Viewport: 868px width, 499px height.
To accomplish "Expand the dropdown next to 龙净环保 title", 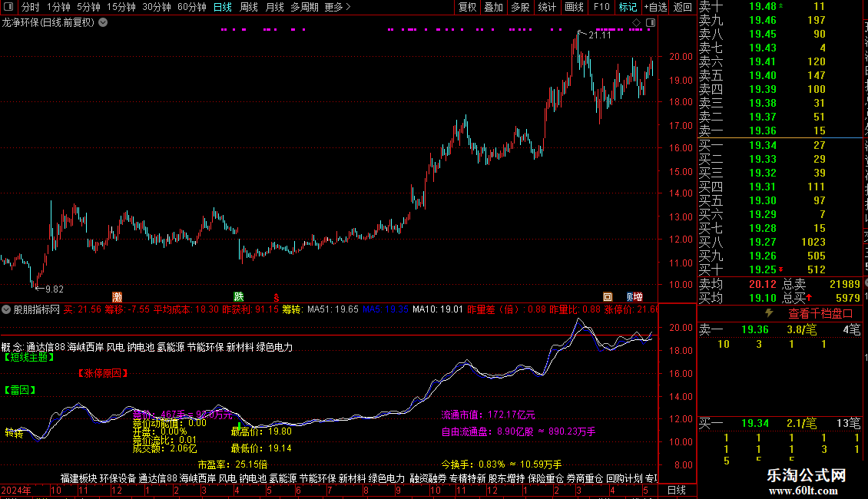I will [x=103, y=22].
